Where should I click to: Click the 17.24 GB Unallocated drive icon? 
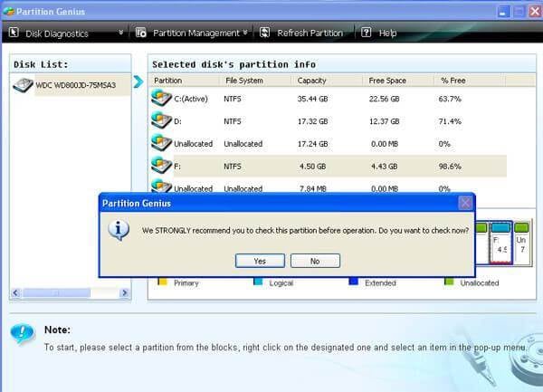[x=161, y=143]
